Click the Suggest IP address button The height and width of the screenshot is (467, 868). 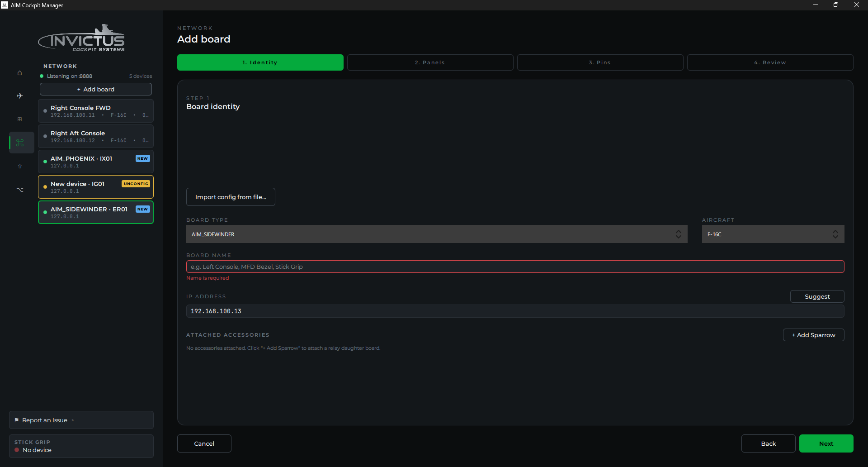click(817, 296)
